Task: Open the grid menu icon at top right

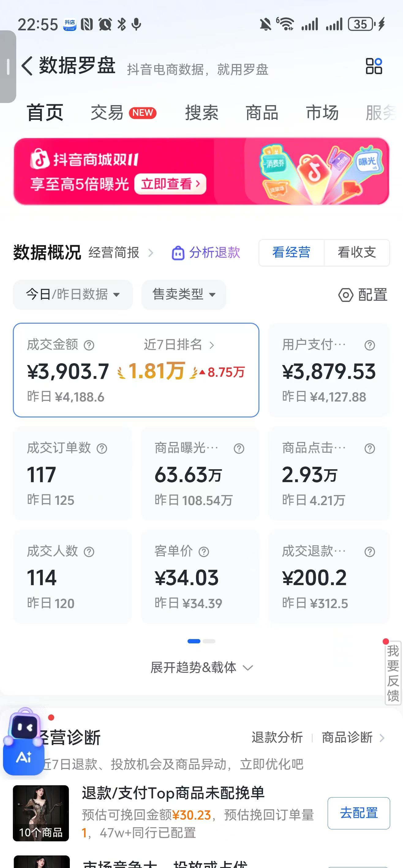Action: pos(374,66)
